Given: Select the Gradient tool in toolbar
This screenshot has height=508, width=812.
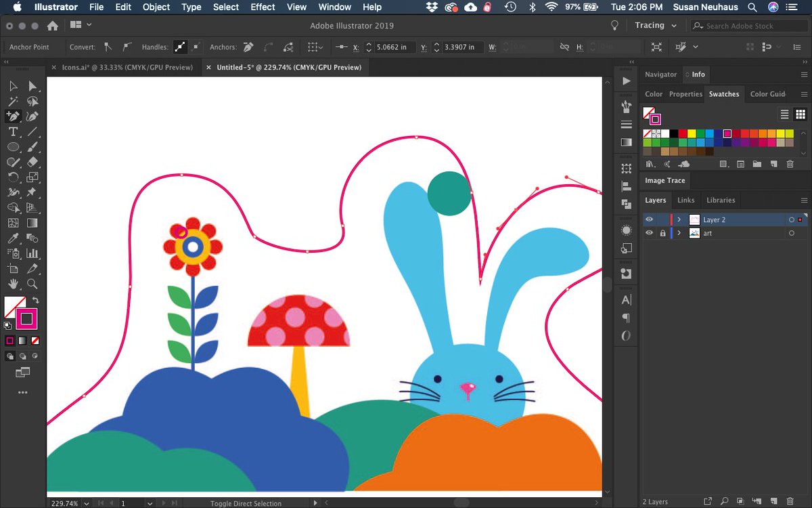Looking at the screenshot, I should point(32,223).
